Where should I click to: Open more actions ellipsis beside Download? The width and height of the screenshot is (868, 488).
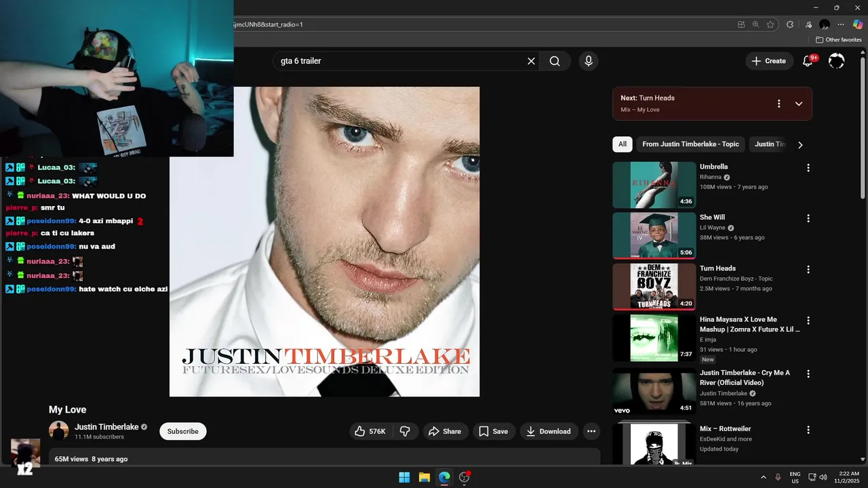tap(591, 431)
